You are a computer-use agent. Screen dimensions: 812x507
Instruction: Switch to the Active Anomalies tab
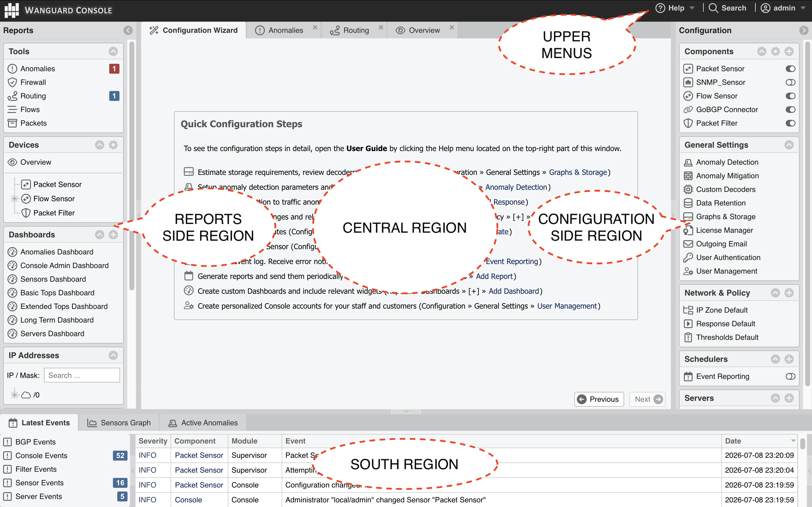(x=203, y=423)
